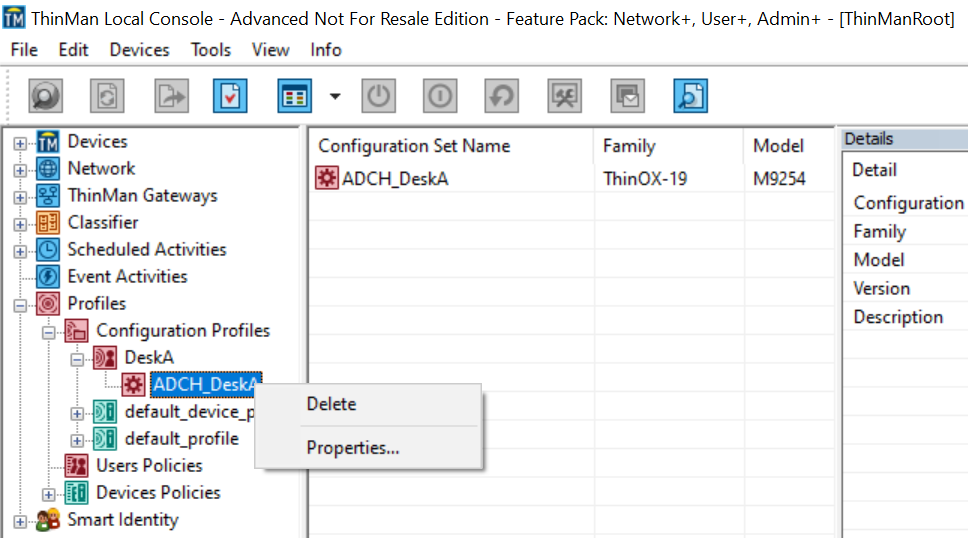Select the highlighted ADCH_DeskA tree item
The image size is (968, 538).
206,384
